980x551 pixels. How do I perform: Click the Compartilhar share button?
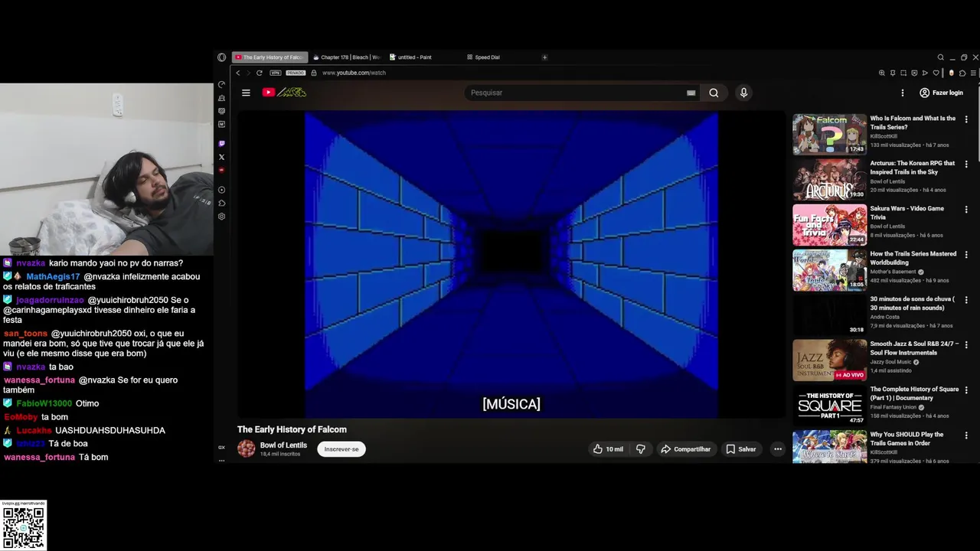686,449
